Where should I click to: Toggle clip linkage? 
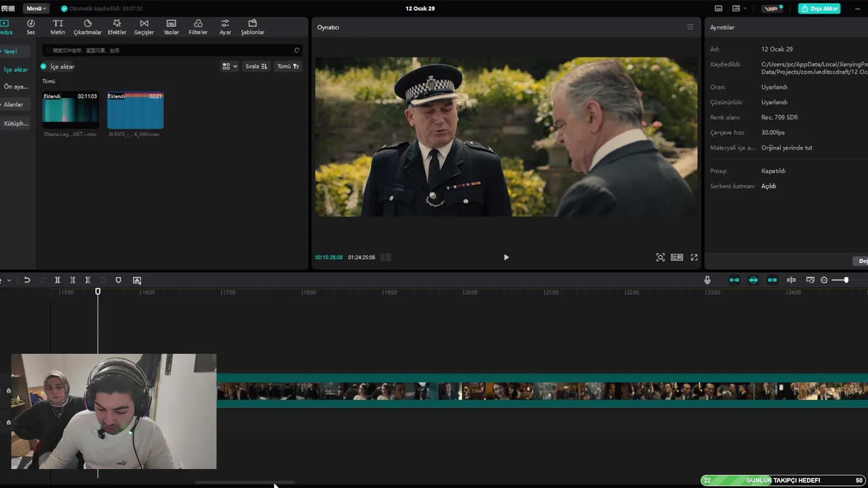pyautogui.click(x=772, y=280)
